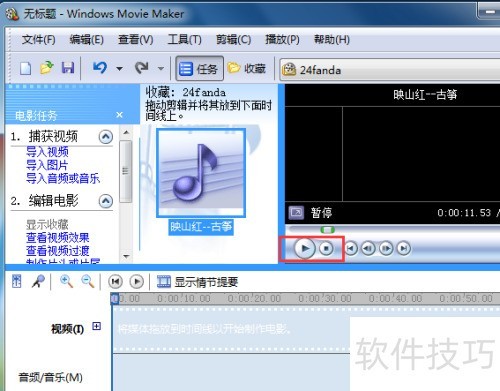Toggle the 收藏 collections pane button
Viewport: 500px width, 391px height.
tap(247, 68)
